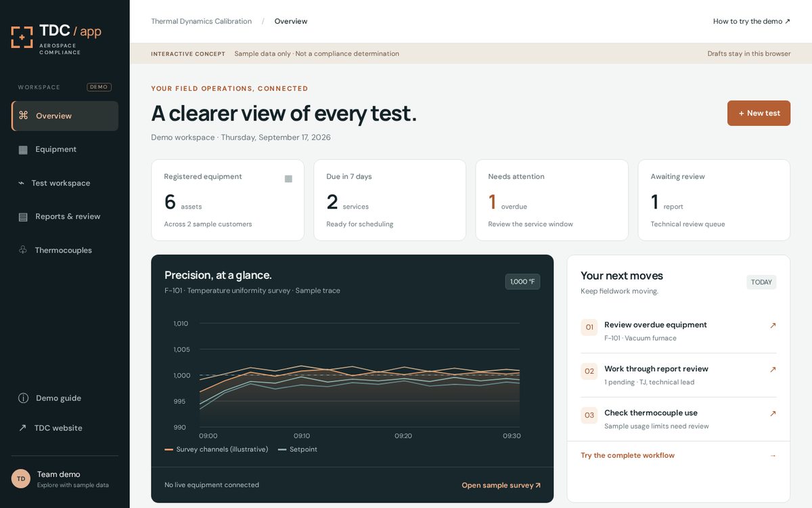This screenshot has height=508, width=812.
Task: Click 'Precision, at a glance.' heading
Action: [218, 275]
